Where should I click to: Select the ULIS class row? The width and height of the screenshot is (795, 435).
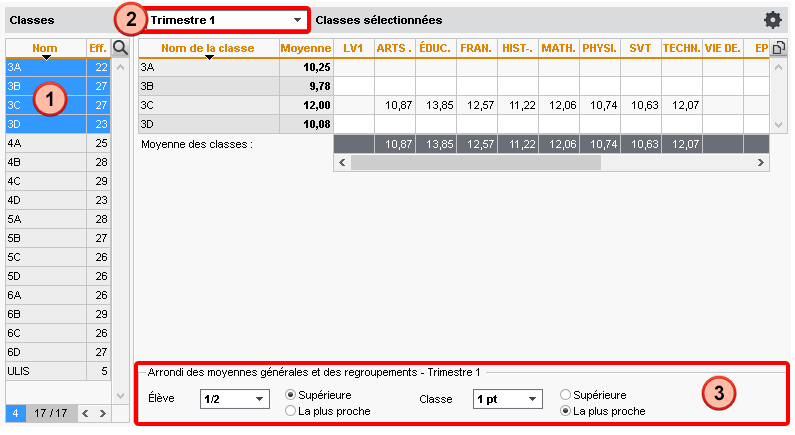pyautogui.click(x=45, y=371)
